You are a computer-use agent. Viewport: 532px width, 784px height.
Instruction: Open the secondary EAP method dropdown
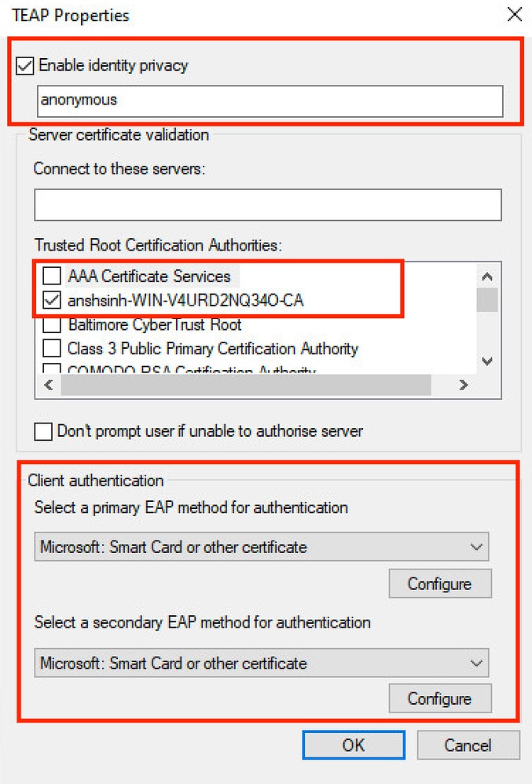click(261, 663)
